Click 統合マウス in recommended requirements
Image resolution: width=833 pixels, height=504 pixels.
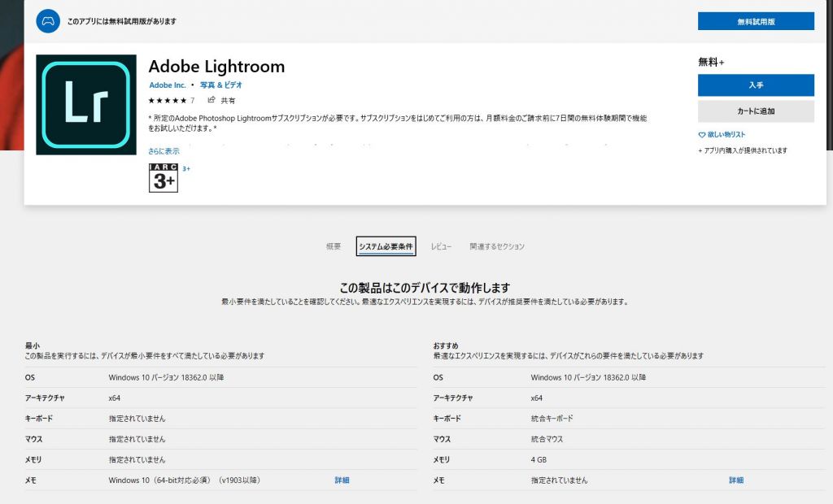[547, 439]
